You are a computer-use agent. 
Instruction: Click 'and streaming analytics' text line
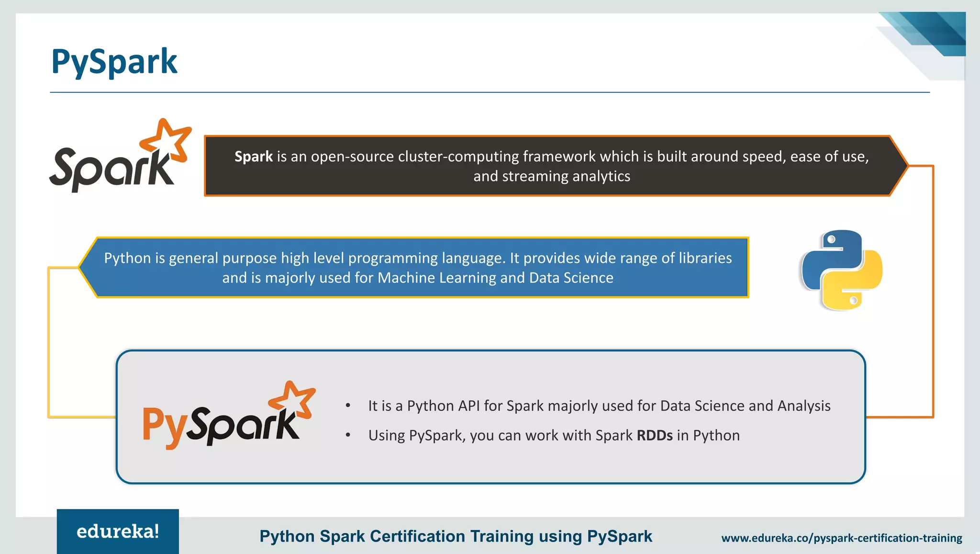(552, 176)
